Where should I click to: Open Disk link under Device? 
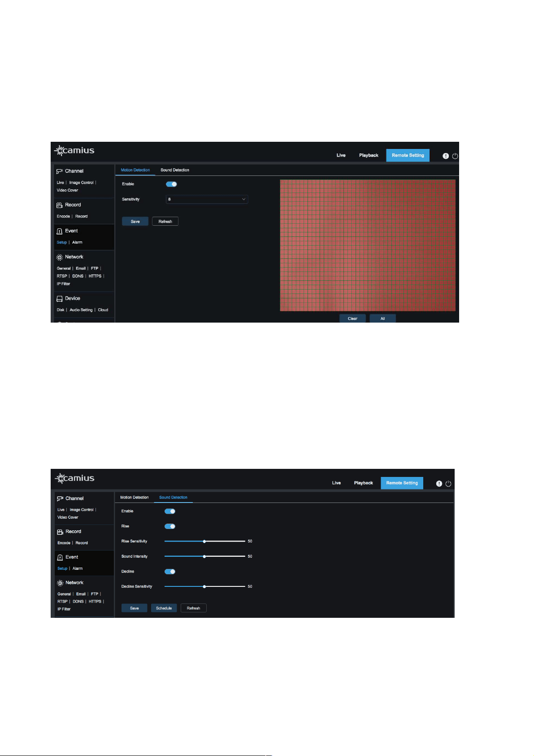click(x=61, y=310)
